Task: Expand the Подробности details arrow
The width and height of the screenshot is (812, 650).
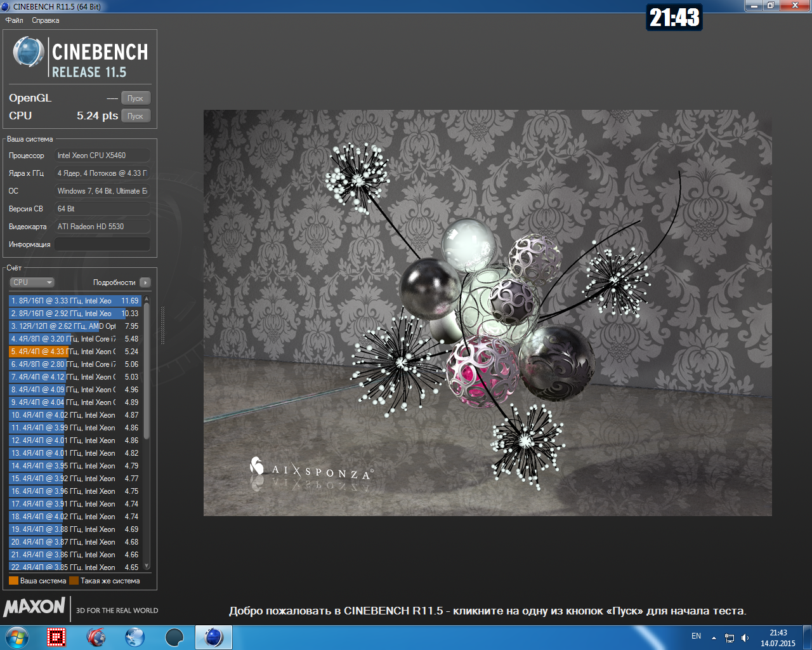Action: 145,282
